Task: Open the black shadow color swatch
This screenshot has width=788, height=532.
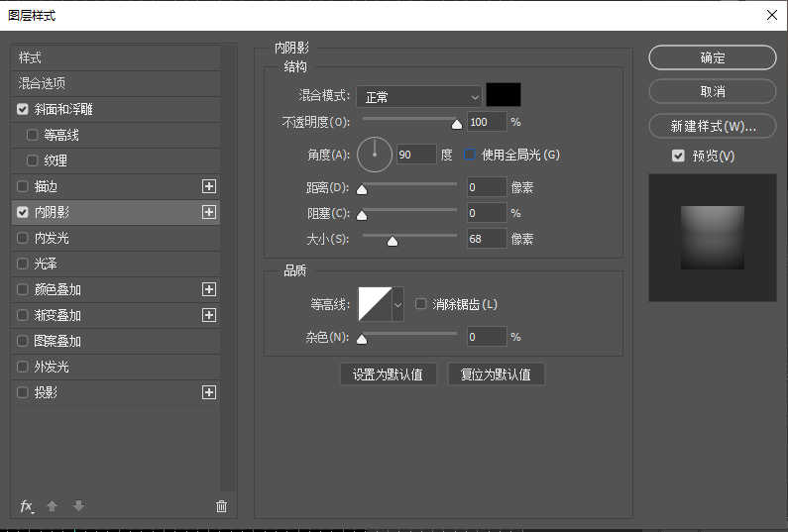Action: (x=504, y=95)
